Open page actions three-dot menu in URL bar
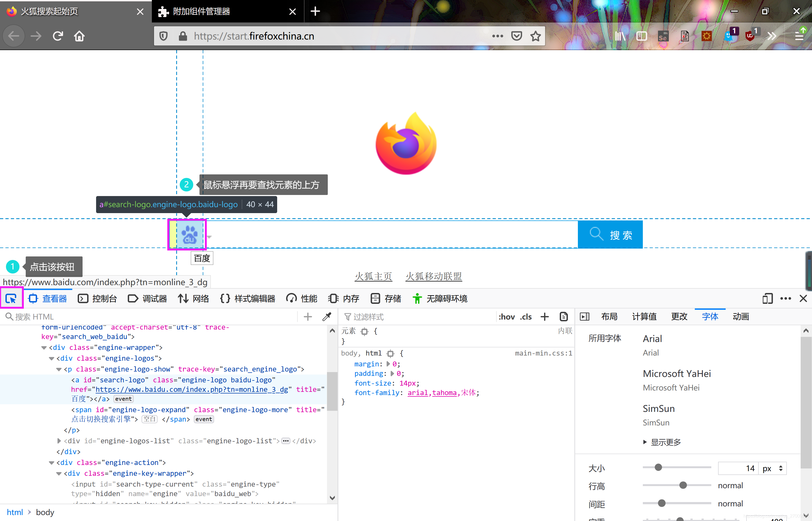The image size is (812, 521). point(497,36)
